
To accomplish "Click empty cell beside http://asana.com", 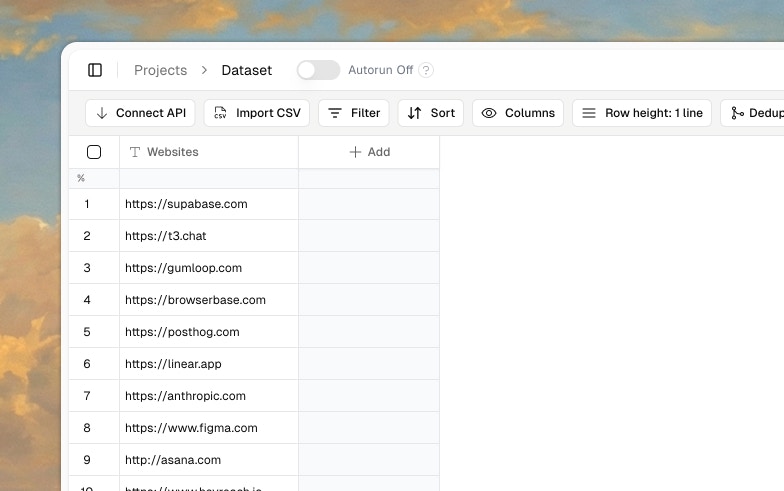I will [x=369, y=460].
